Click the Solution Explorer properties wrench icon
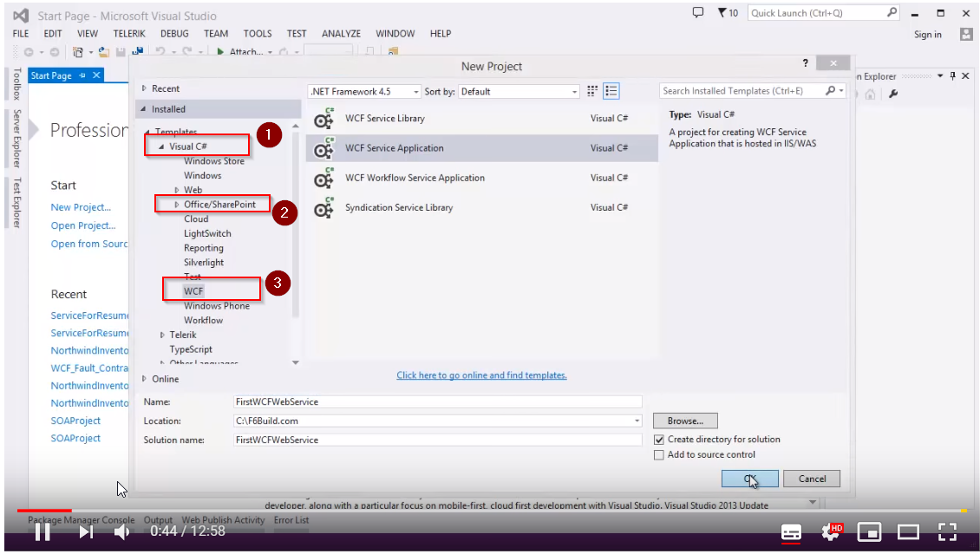980x554 pixels. (893, 94)
